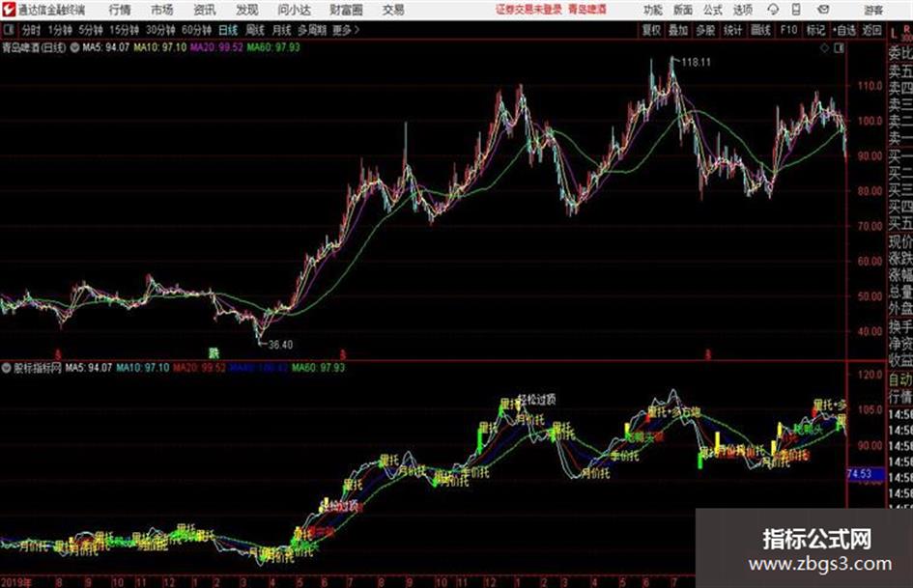Image resolution: width=913 pixels, height=588 pixels.
Task: Click the 2019年 label on time axis
Action: [x=16, y=581]
